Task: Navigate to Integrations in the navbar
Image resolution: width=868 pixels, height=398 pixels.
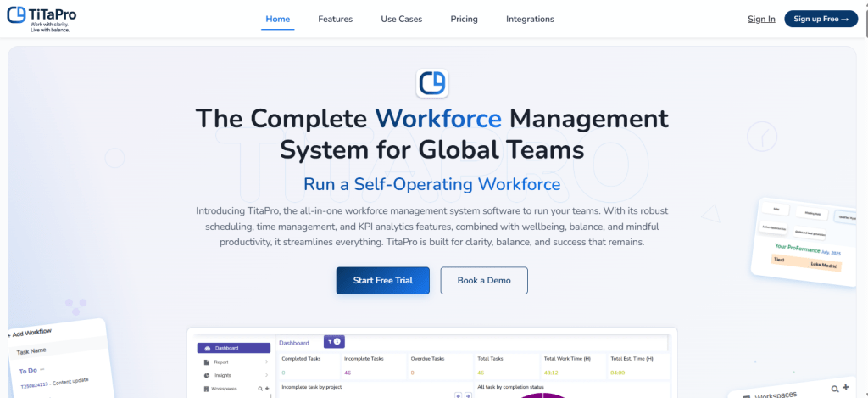Action: tap(530, 20)
